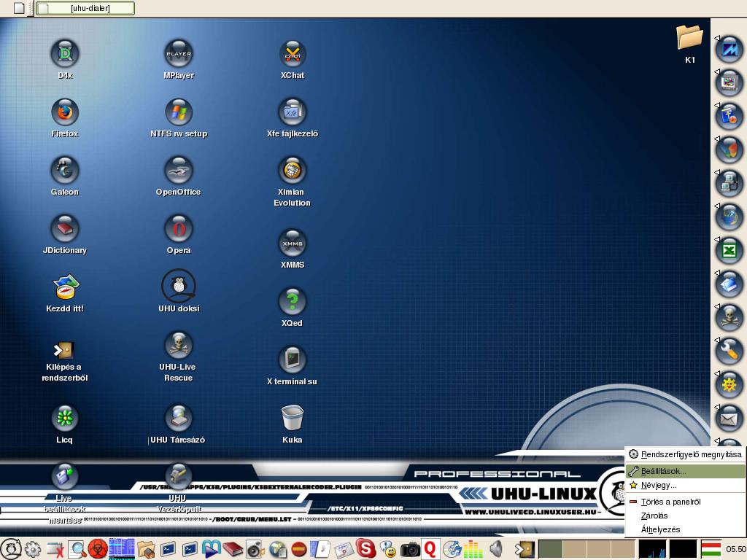The width and height of the screenshot is (747, 560).
Task: Open the UHU doksi owl icon
Action: click(x=179, y=286)
